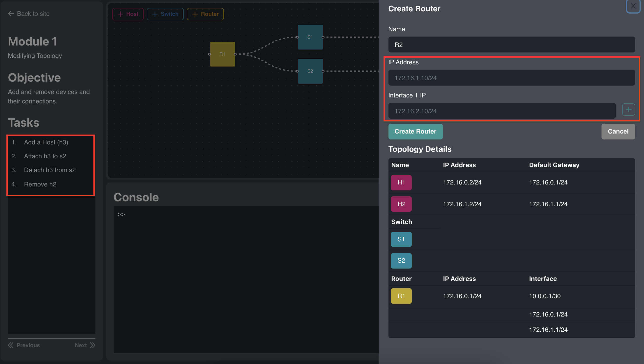The image size is (644, 364).
Task: Select the S2 switch node on the canvas
Action: click(310, 71)
